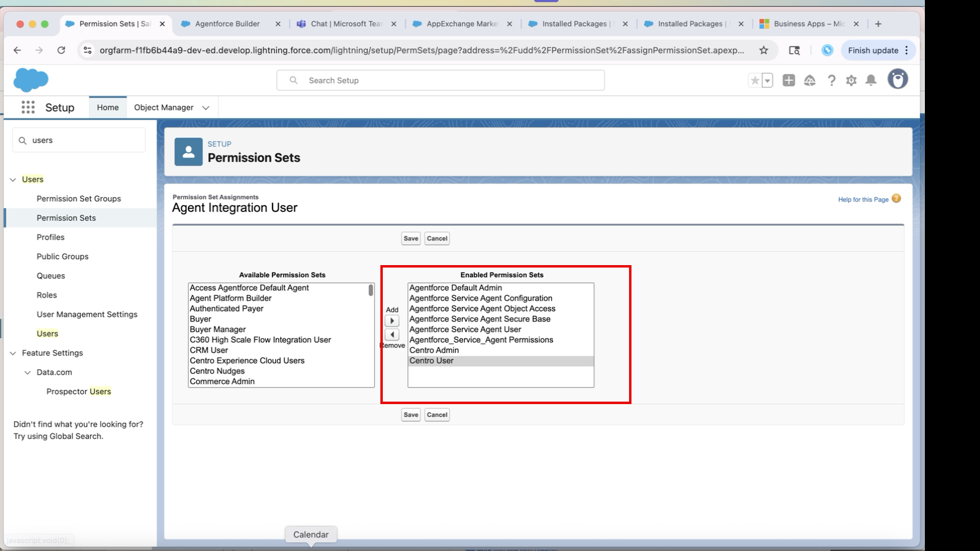Collapse the Users tree section
980x551 pixels.
click(13, 179)
